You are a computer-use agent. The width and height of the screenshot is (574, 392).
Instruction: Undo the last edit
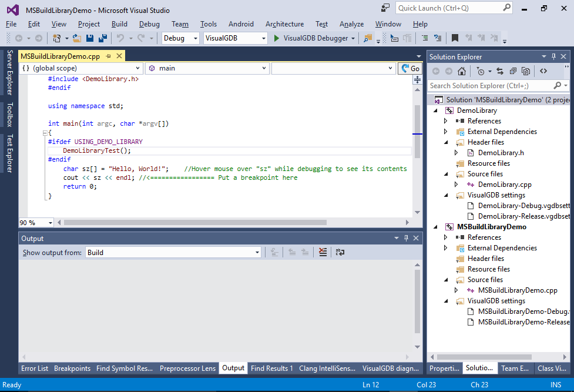(120, 38)
